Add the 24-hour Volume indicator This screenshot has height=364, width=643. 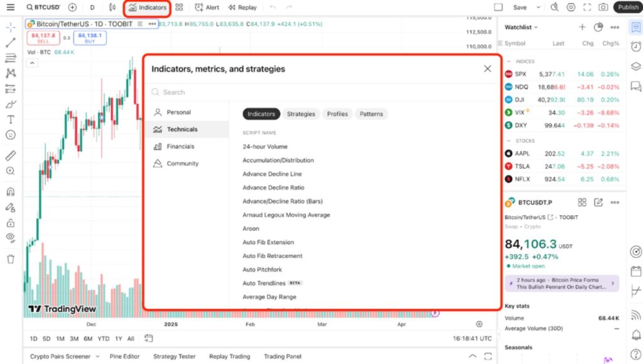(x=265, y=146)
